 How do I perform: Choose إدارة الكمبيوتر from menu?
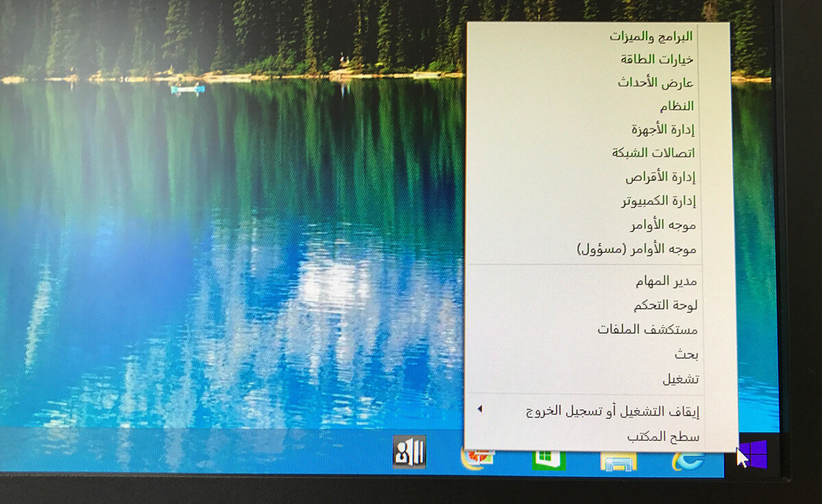click(658, 201)
